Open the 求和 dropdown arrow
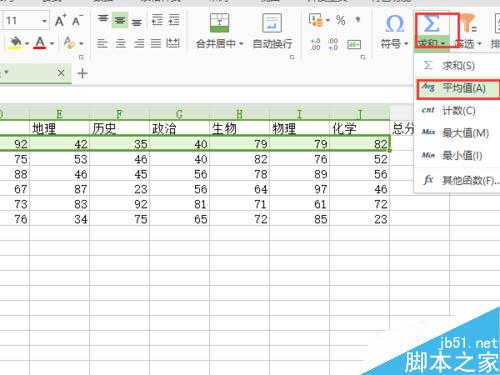500x375 pixels. tap(443, 44)
